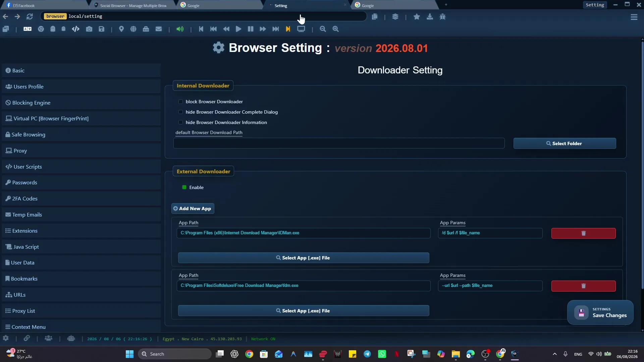Viewport: 644px width, 362px height.
Task: Click default Browser Download Path field
Action: pyautogui.click(x=339, y=143)
